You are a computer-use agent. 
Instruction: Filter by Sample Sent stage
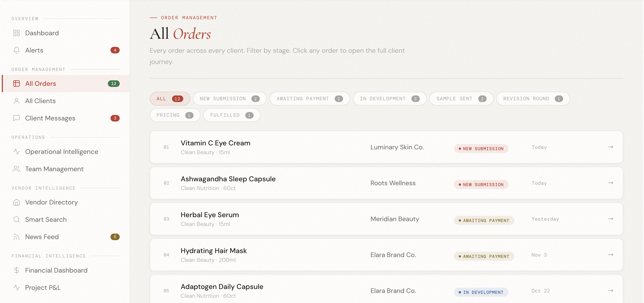(461, 99)
